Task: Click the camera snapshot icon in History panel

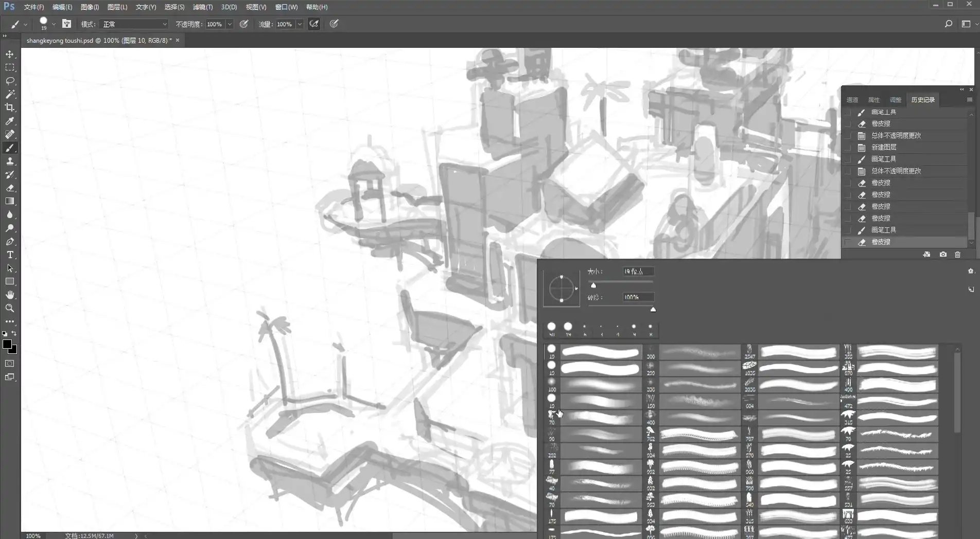Action: pos(943,255)
